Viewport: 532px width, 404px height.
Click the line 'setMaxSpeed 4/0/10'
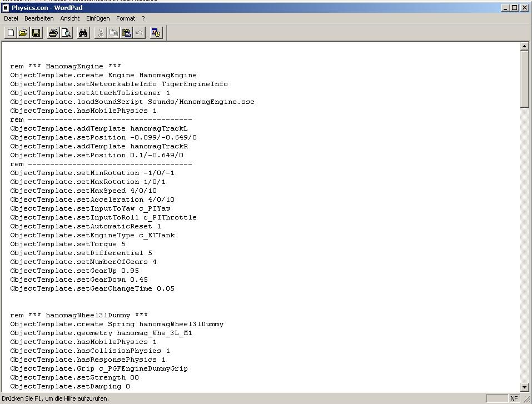[x=83, y=191]
